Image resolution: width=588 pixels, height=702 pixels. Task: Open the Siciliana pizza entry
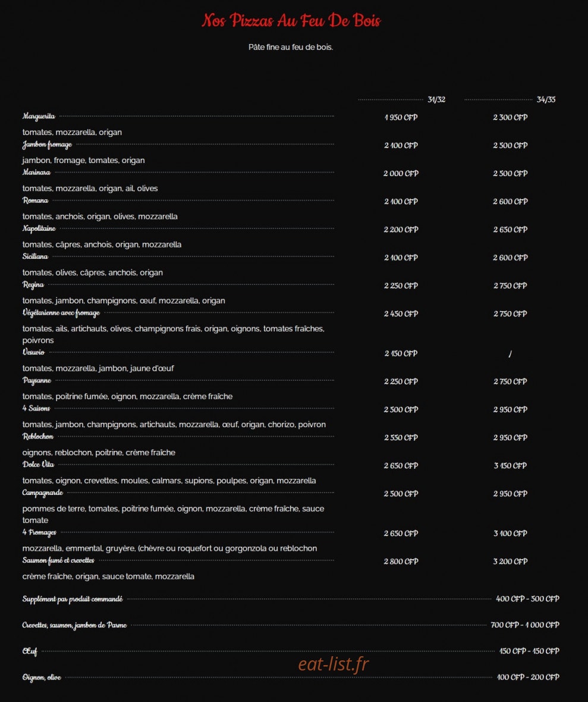pyautogui.click(x=35, y=256)
